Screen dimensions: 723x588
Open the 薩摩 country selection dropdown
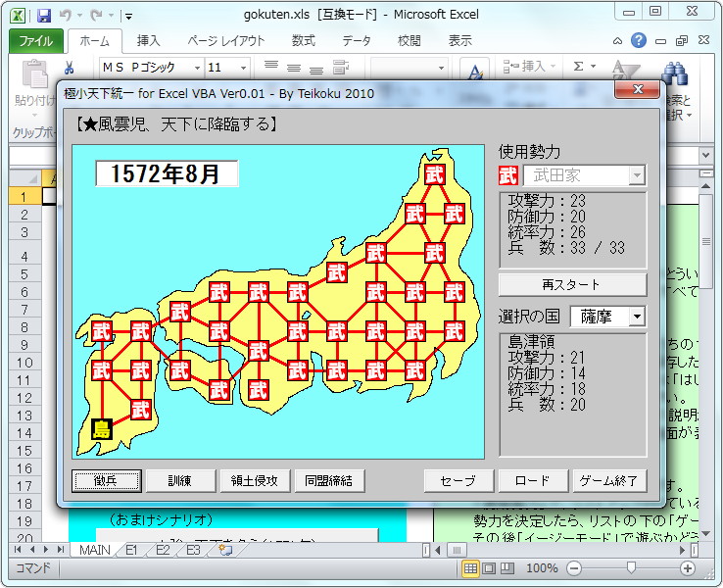637,317
